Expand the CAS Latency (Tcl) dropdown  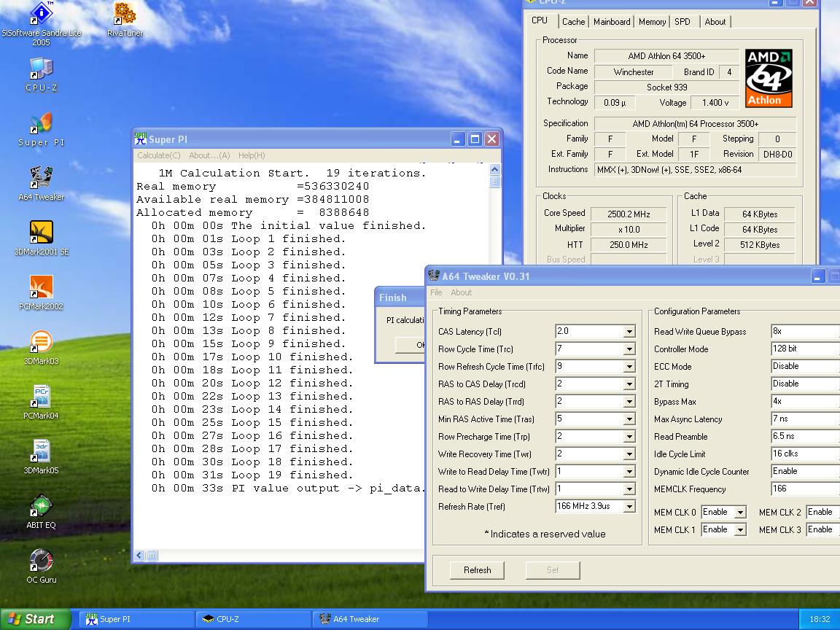[x=629, y=332]
